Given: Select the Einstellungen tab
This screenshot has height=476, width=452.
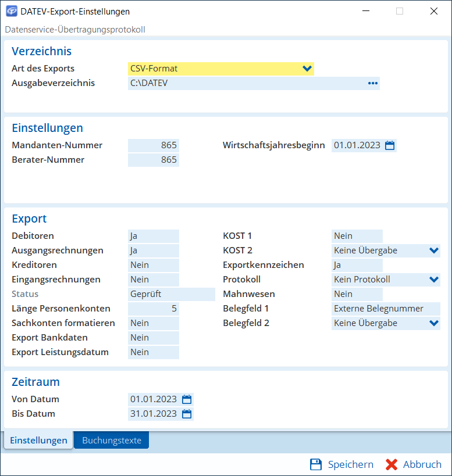Looking at the screenshot, I should [38, 441].
